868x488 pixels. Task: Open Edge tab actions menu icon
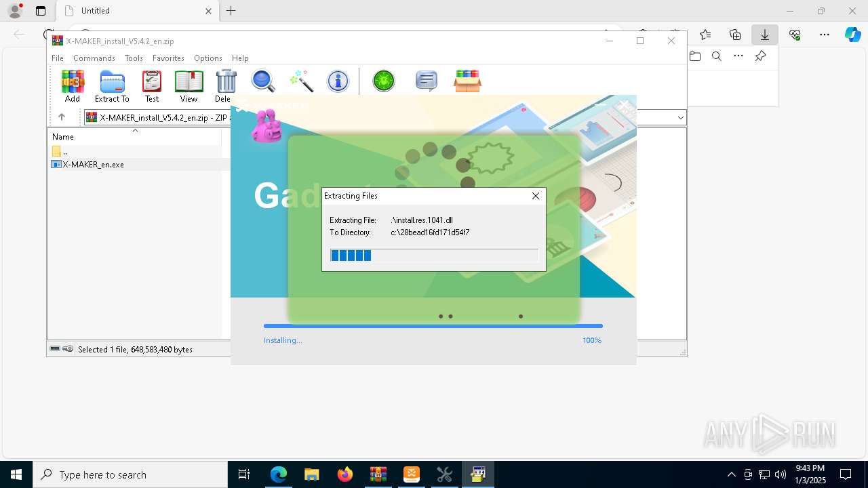[x=41, y=11]
